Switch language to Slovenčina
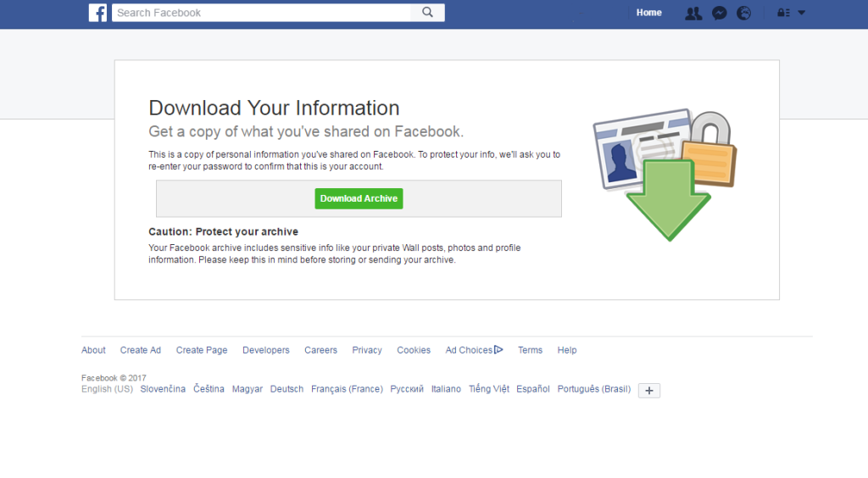 coord(163,389)
